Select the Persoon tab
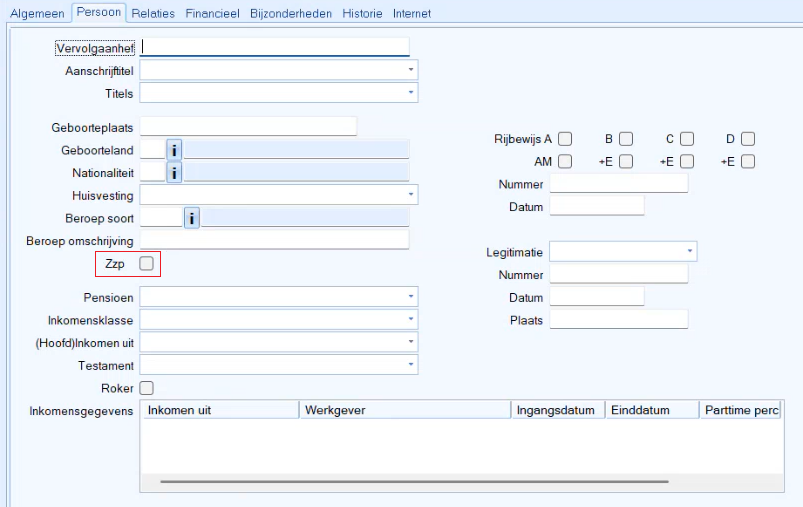803x507 pixels. click(x=99, y=12)
